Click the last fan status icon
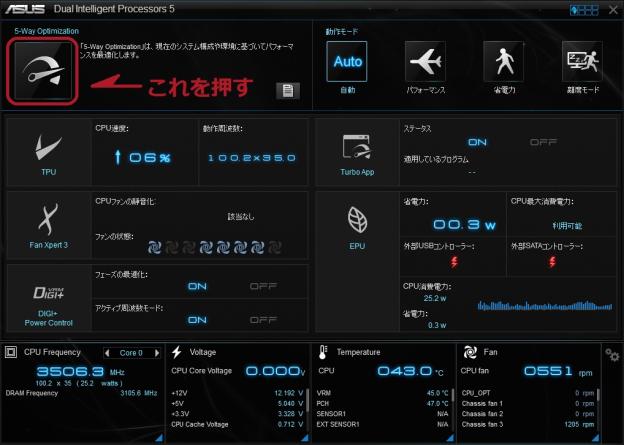The width and height of the screenshot is (624, 445). tap(275, 247)
